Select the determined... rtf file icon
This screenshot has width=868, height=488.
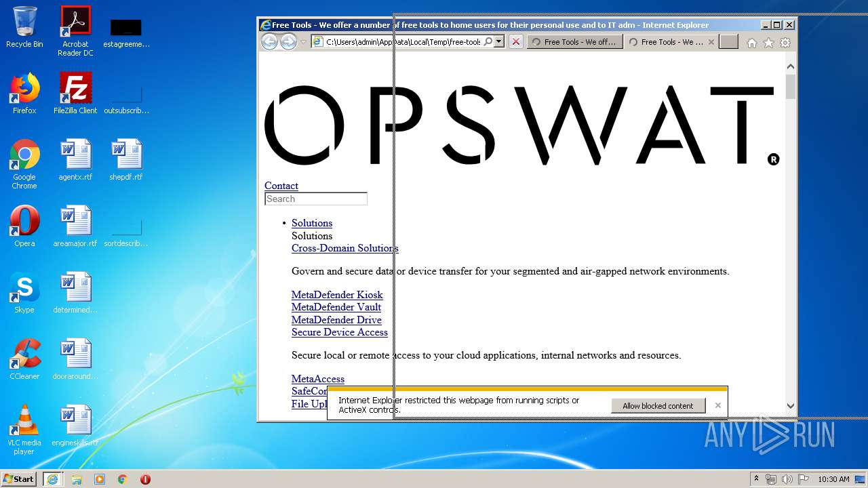(x=75, y=293)
